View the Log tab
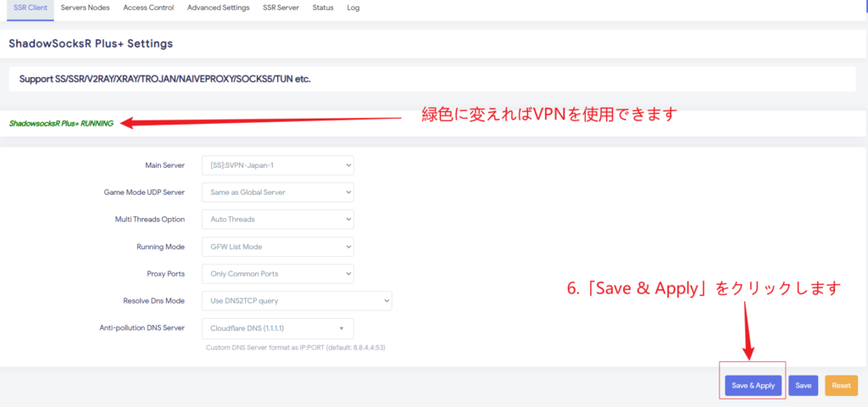Viewport: 868px width, 407px height. pyautogui.click(x=353, y=8)
